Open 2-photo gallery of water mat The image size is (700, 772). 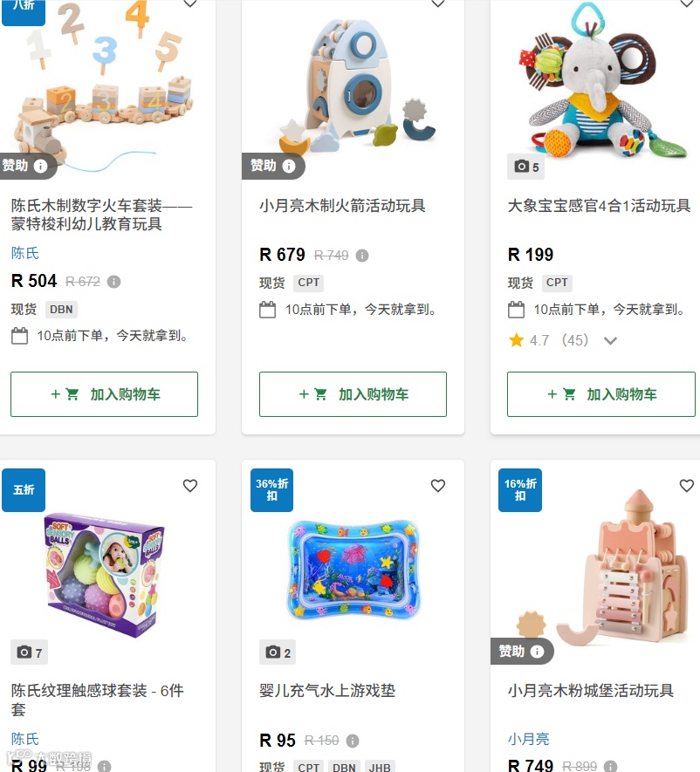point(278,652)
